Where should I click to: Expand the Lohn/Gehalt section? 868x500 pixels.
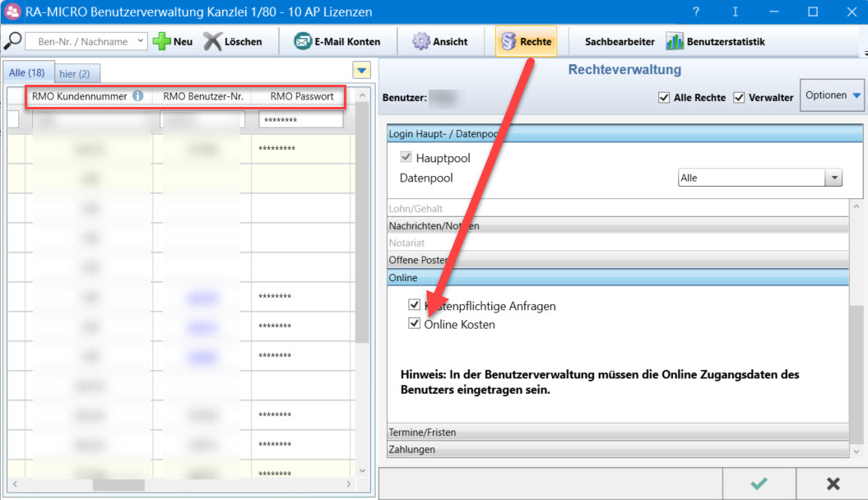(618, 209)
